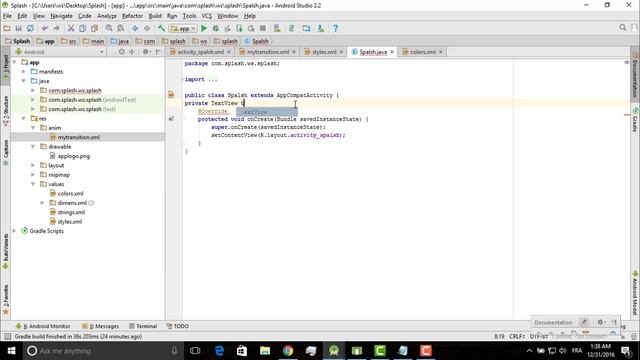Open the Android Monitor tool window
This screenshot has height=360, width=640.
(x=43, y=326)
